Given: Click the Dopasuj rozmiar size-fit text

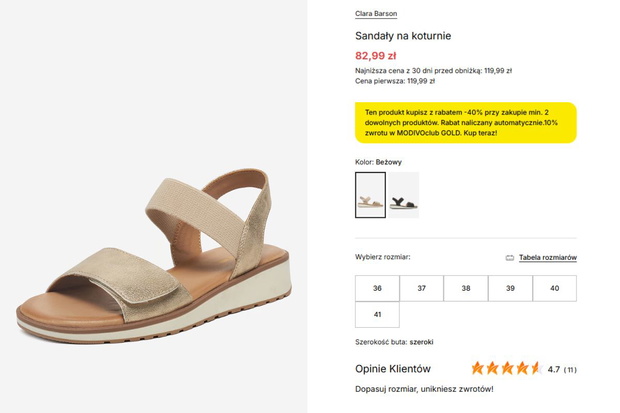Looking at the screenshot, I should coord(424,389).
